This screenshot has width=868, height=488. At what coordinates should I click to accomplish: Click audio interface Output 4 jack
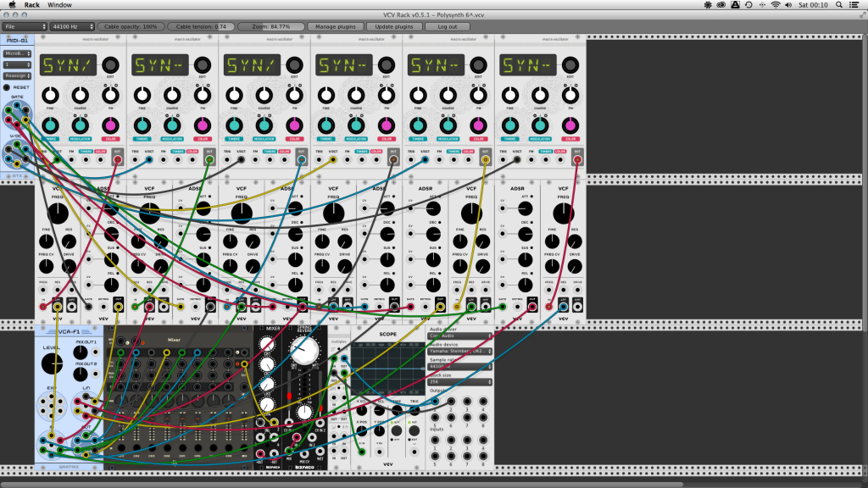pos(483,401)
